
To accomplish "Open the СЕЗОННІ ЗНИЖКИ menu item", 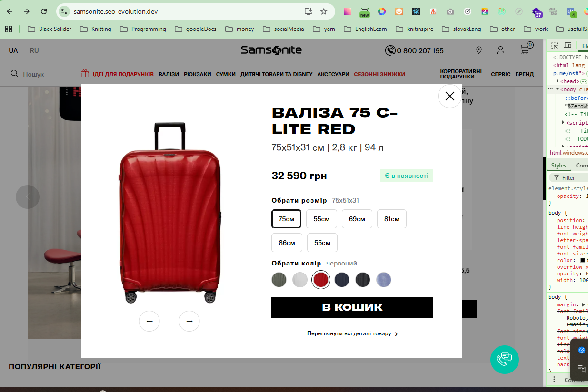I will 379,74.
